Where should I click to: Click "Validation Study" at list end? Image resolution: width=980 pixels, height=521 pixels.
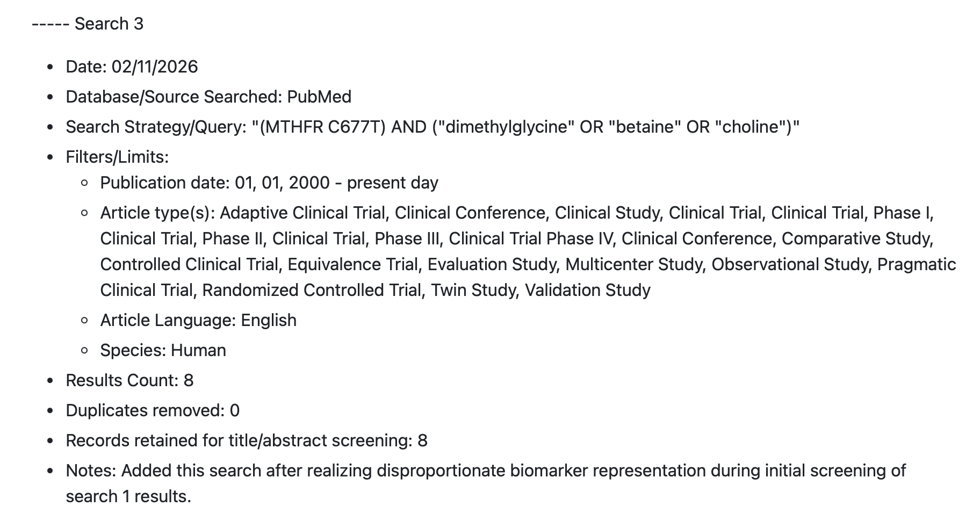[588, 290]
